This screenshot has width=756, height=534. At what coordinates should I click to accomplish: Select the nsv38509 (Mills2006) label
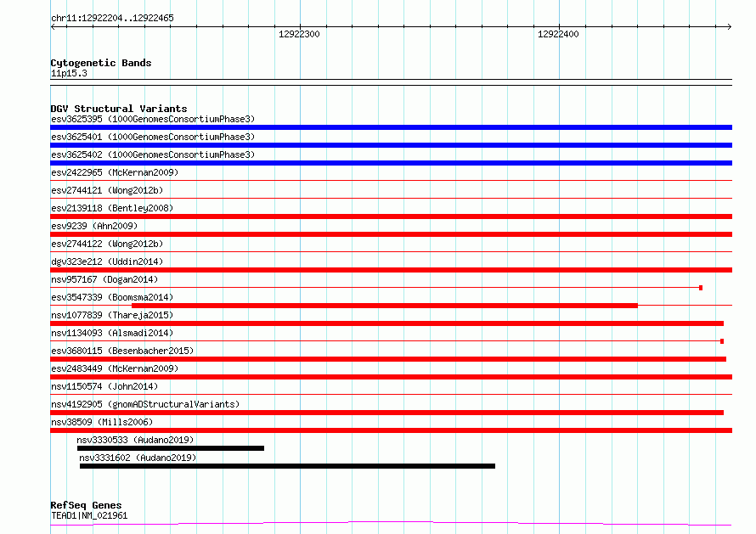click(102, 422)
